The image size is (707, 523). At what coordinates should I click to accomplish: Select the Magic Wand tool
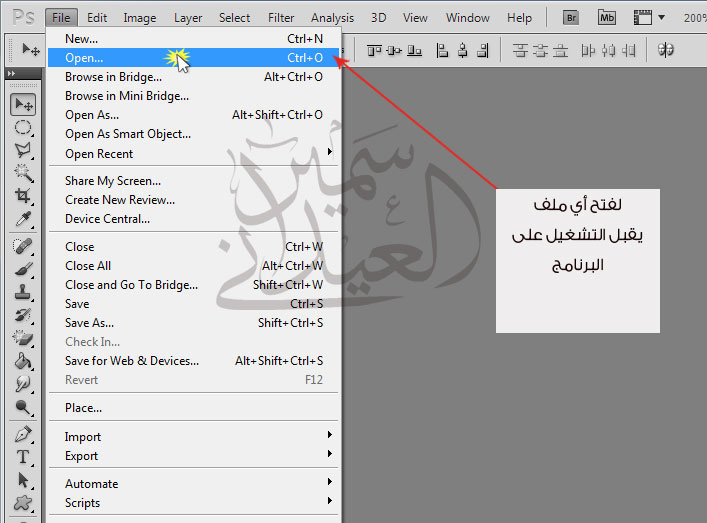[23, 173]
